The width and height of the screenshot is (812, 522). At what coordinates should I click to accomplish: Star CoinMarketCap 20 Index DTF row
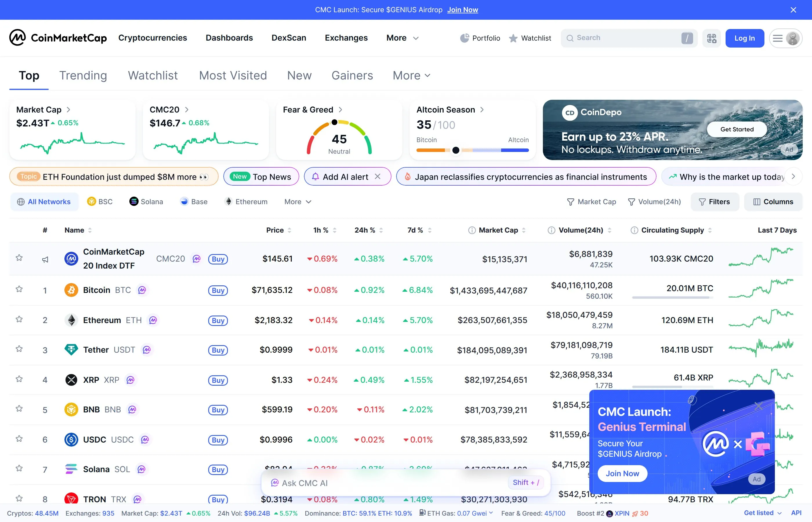click(x=19, y=258)
